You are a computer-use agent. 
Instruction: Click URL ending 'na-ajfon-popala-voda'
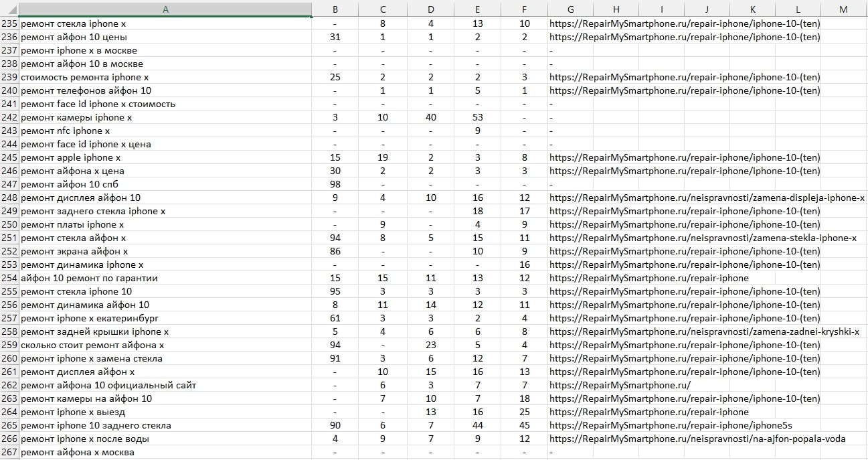(697, 439)
